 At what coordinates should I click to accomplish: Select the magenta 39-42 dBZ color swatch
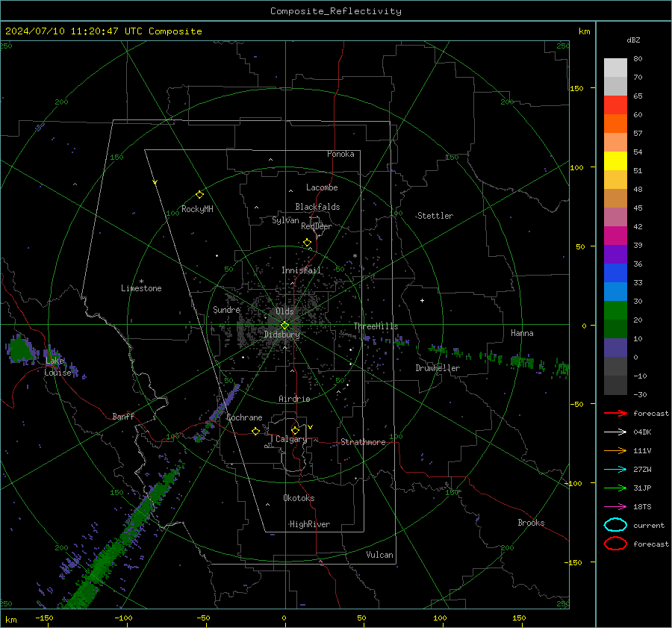[615, 236]
